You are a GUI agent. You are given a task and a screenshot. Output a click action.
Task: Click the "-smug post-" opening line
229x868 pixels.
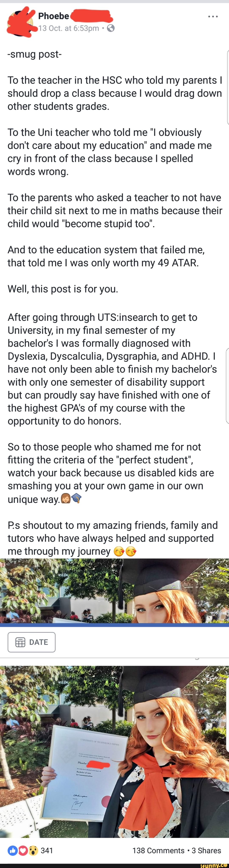(x=35, y=54)
